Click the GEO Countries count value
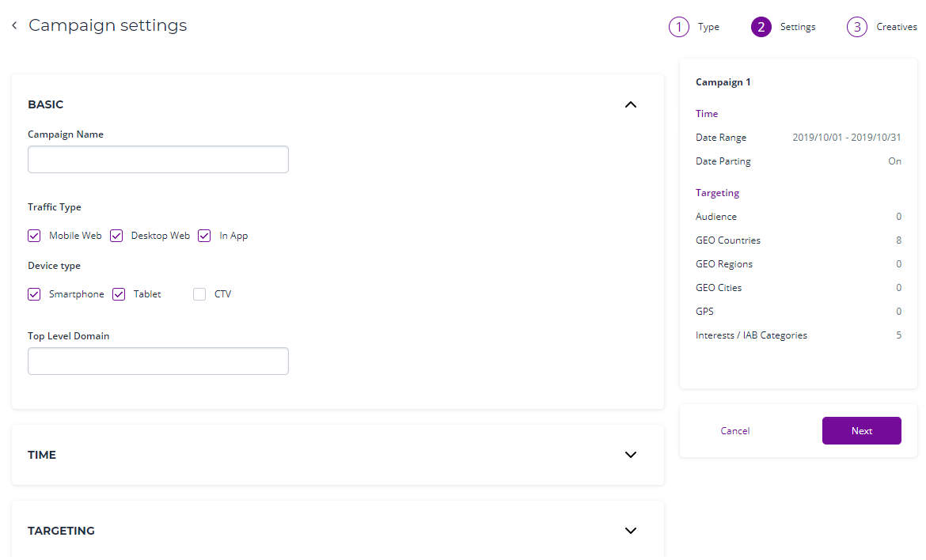926x560 pixels. tap(898, 240)
